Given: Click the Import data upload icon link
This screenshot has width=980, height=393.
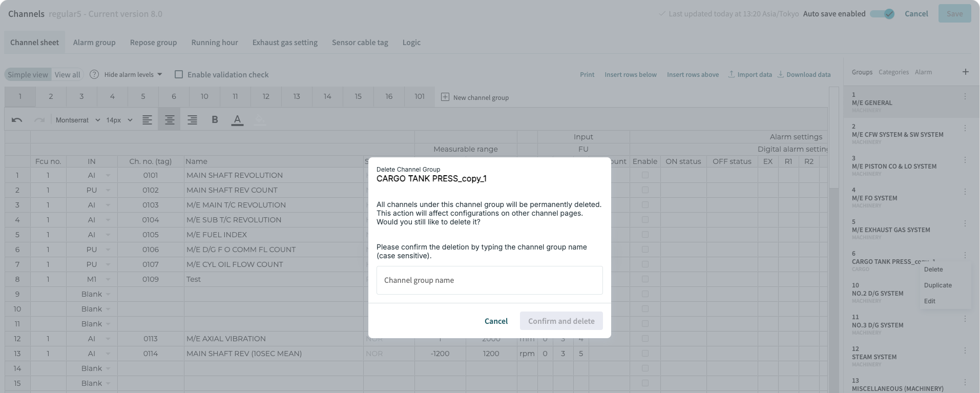Looking at the screenshot, I should point(750,75).
